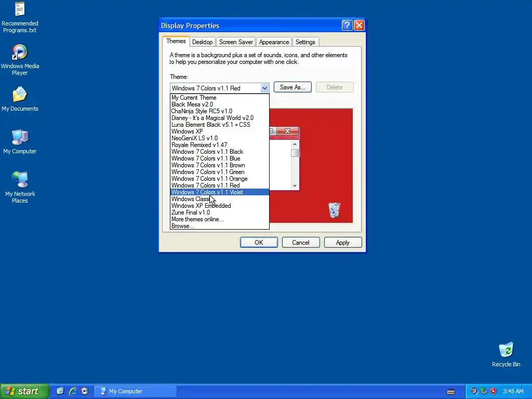
Task: Click the taskbar clock showing 3:45 AM
Action: (513, 391)
